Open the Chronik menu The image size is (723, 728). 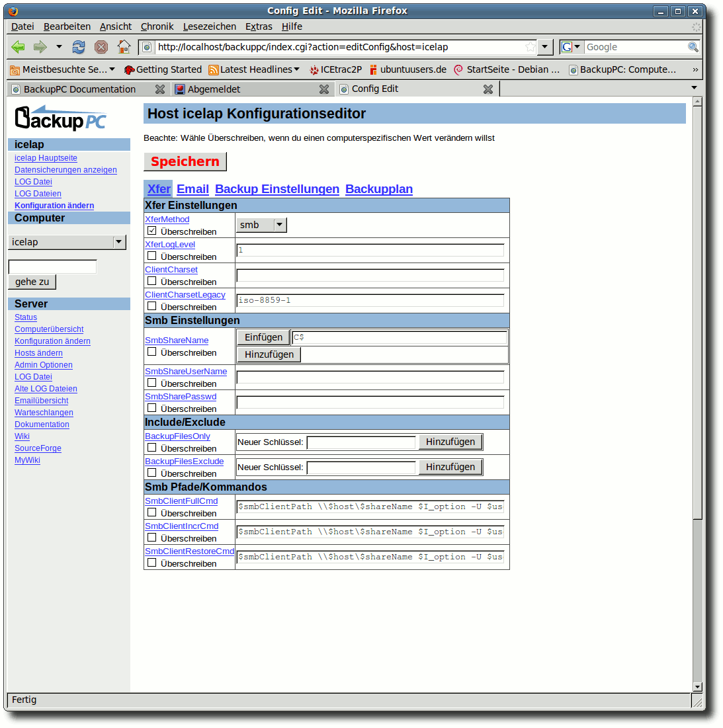[x=157, y=26]
